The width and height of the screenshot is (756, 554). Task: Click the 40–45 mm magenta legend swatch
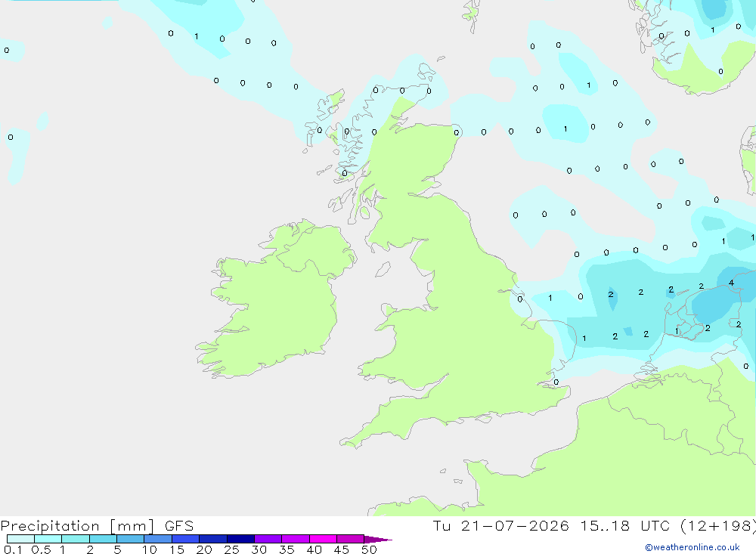pos(323,539)
